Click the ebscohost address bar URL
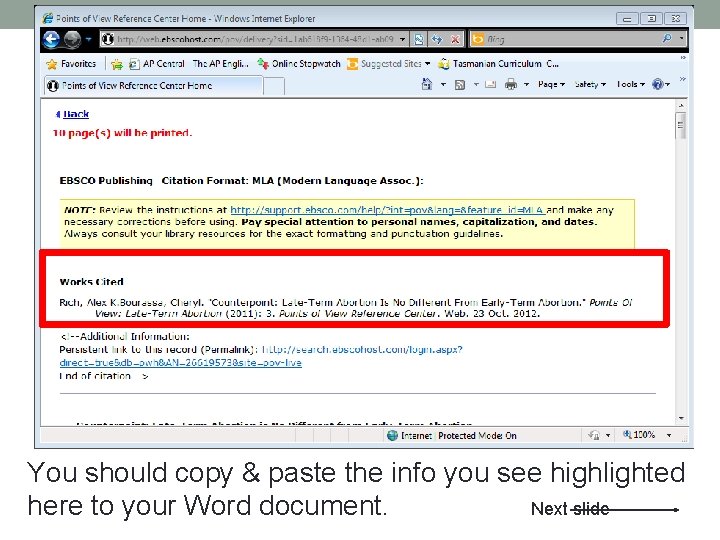The image size is (720, 540). pyautogui.click(x=255, y=39)
